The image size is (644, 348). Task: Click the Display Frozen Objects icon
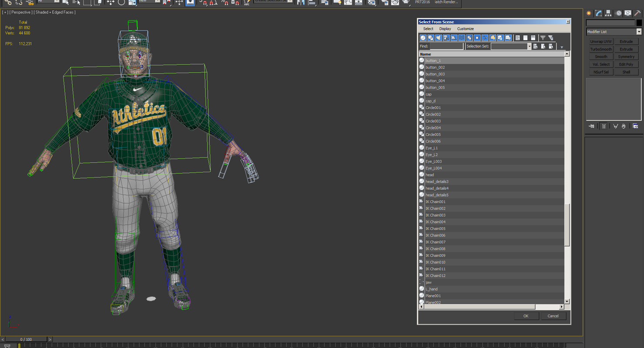(500, 38)
